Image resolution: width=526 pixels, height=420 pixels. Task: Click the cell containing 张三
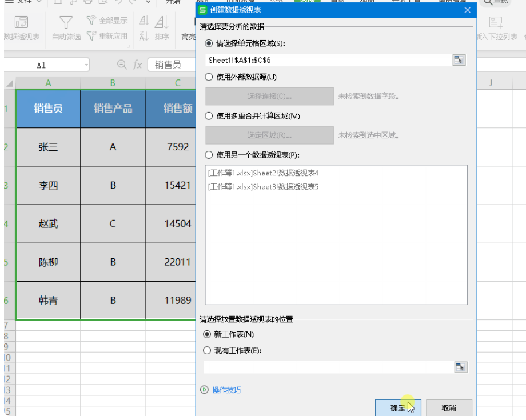[48, 147]
